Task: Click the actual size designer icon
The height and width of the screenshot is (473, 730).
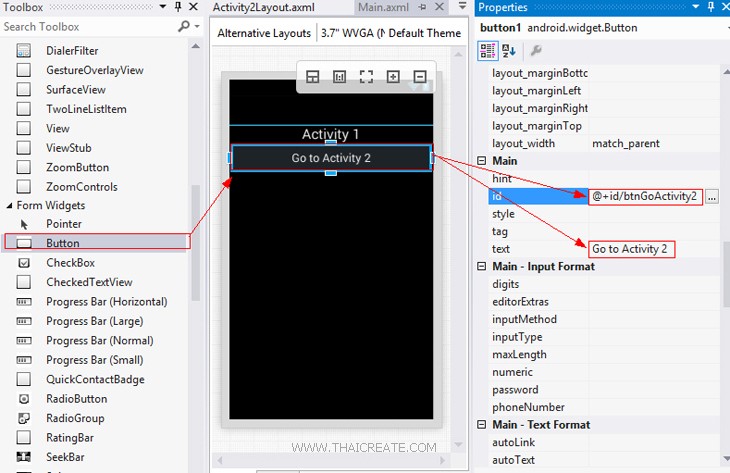Action: point(339,76)
